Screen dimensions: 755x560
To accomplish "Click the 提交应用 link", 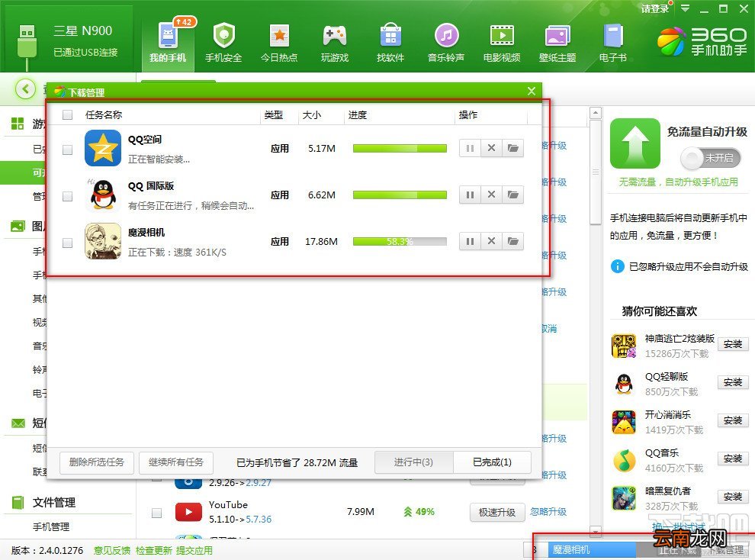I will click(x=194, y=550).
